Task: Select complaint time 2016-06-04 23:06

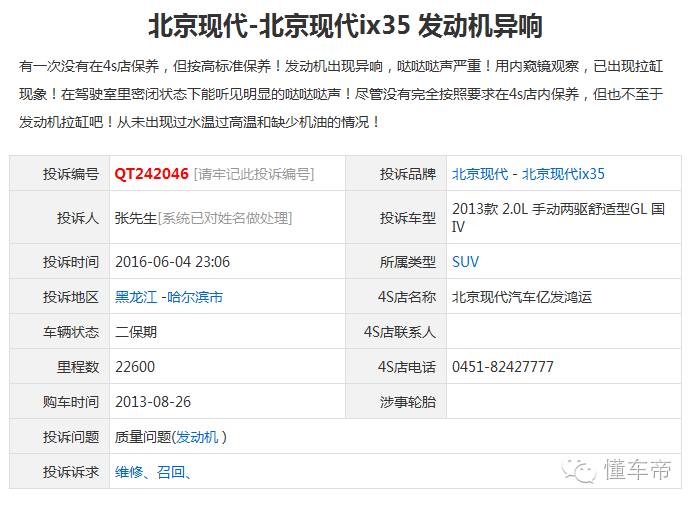Action: (x=172, y=262)
